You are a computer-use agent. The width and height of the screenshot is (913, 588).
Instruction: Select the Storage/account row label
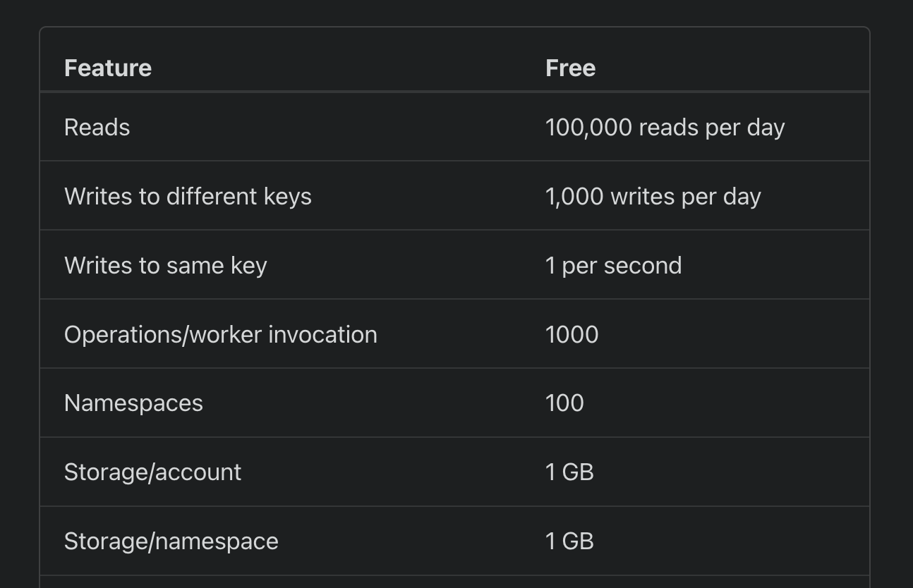152,472
